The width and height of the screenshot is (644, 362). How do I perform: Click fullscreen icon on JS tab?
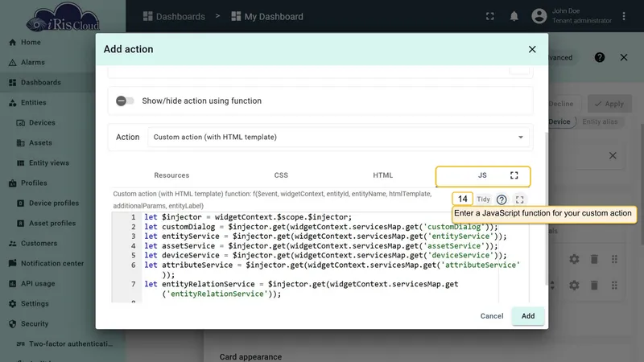514,175
